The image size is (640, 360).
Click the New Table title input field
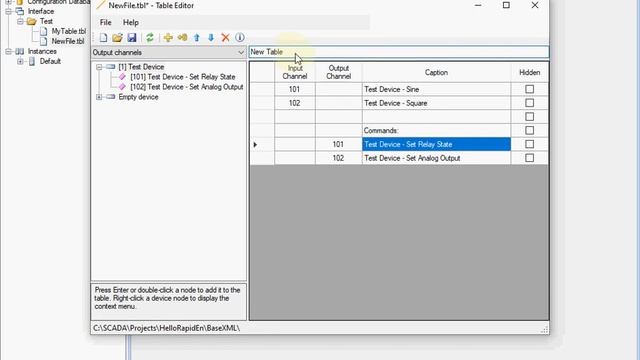(399, 52)
